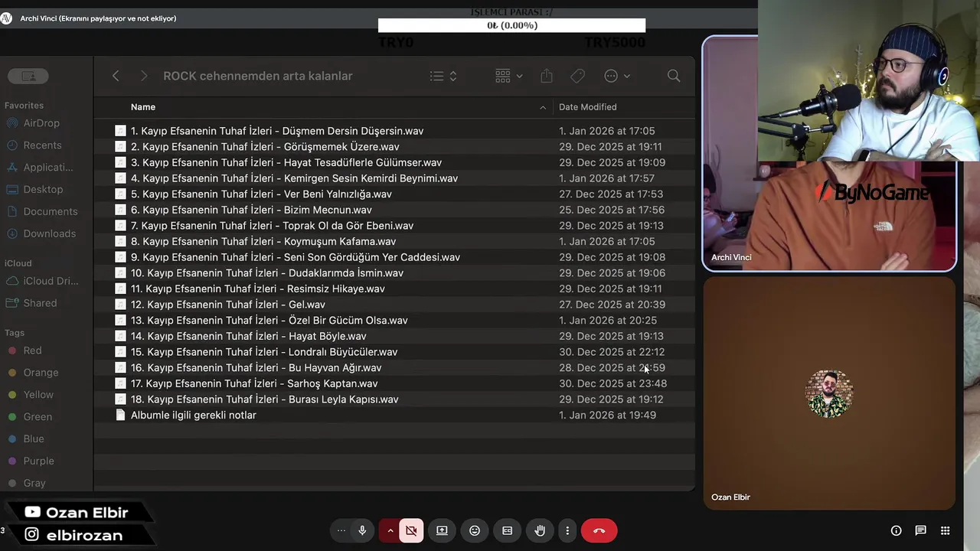Filter by Purple tag
This screenshot has height=551, width=980.
(x=31, y=461)
